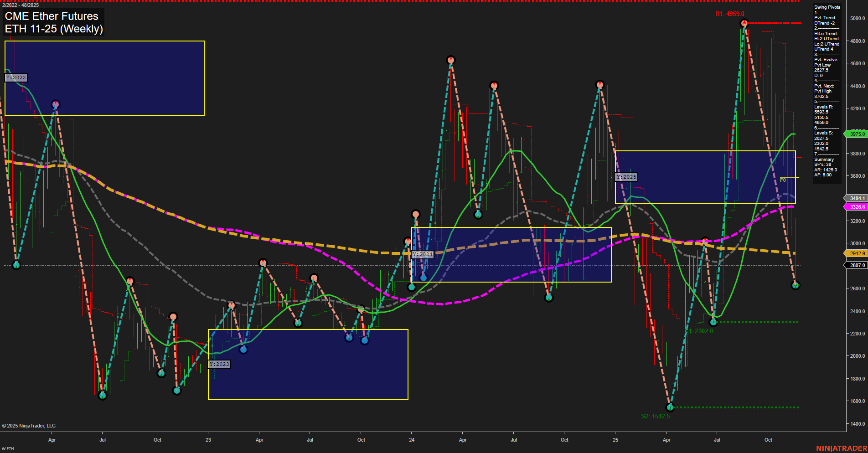
Task: Select the green pivot-low marker above S2 1542.5
Action: pos(670,407)
